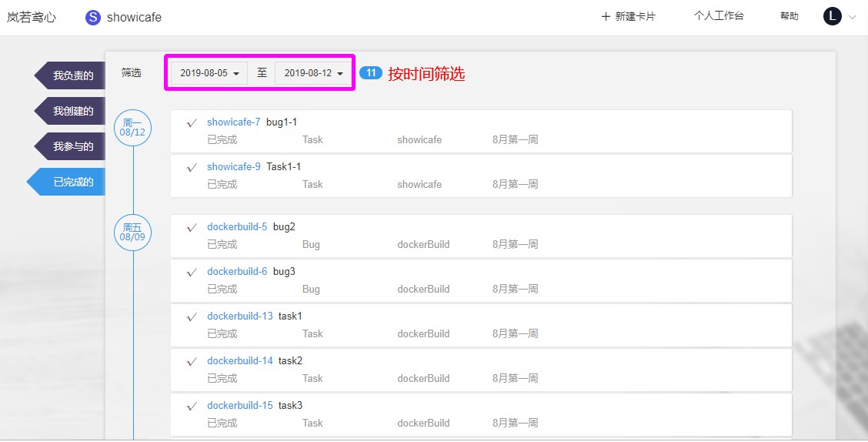The height and width of the screenshot is (442, 868).
Task: Click checkmark icon on dockerbuild-5 card
Action: pos(192,228)
